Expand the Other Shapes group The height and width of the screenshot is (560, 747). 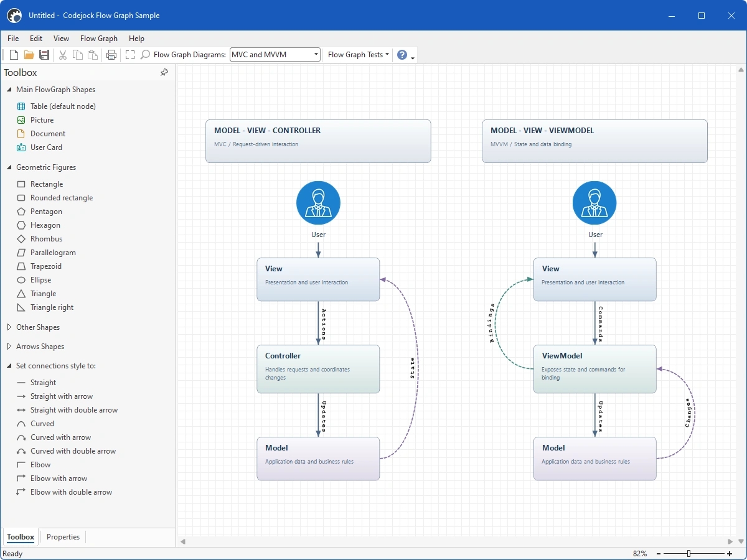point(9,327)
